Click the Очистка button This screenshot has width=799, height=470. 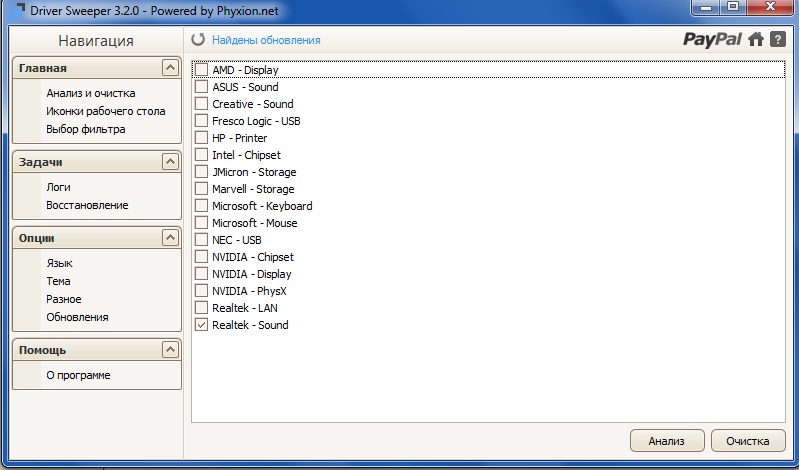(x=748, y=440)
